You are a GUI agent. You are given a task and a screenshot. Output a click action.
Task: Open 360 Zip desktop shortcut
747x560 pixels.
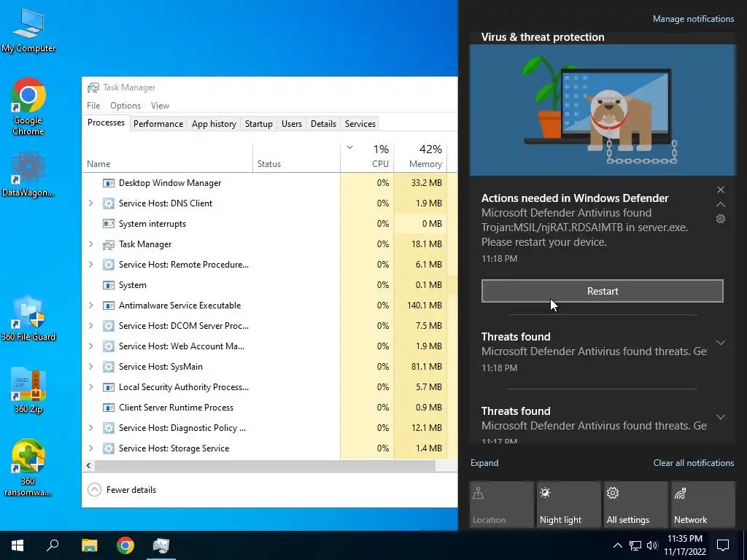[x=28, y=391]
